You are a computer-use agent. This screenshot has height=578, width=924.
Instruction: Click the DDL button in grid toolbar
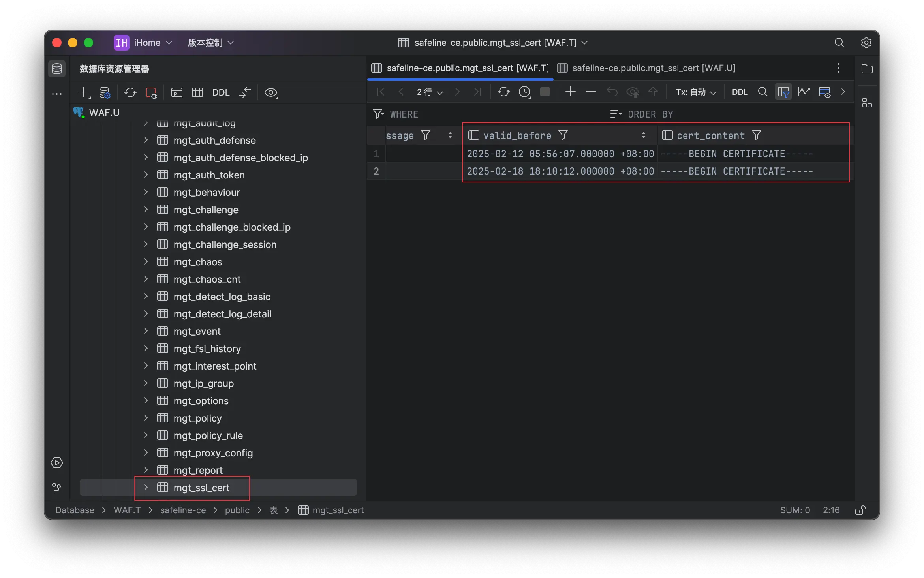click(x=740, y=92)
